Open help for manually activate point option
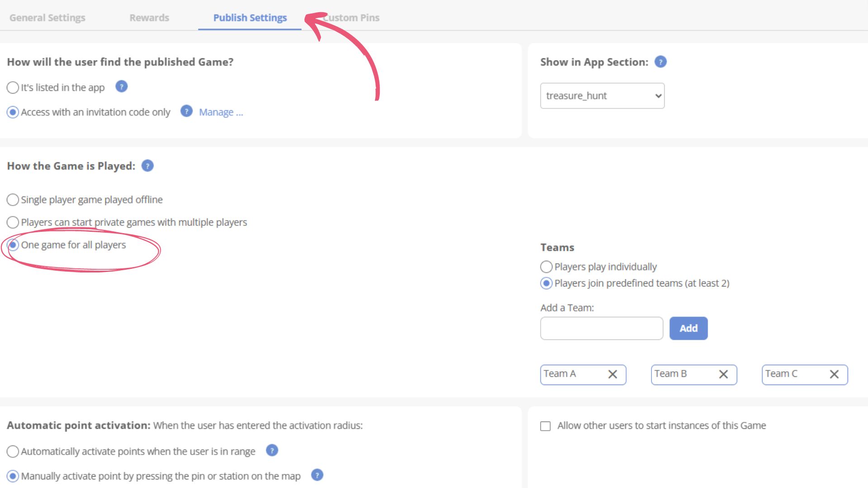Viewport: 868px width, 488px height. (317, 475)
